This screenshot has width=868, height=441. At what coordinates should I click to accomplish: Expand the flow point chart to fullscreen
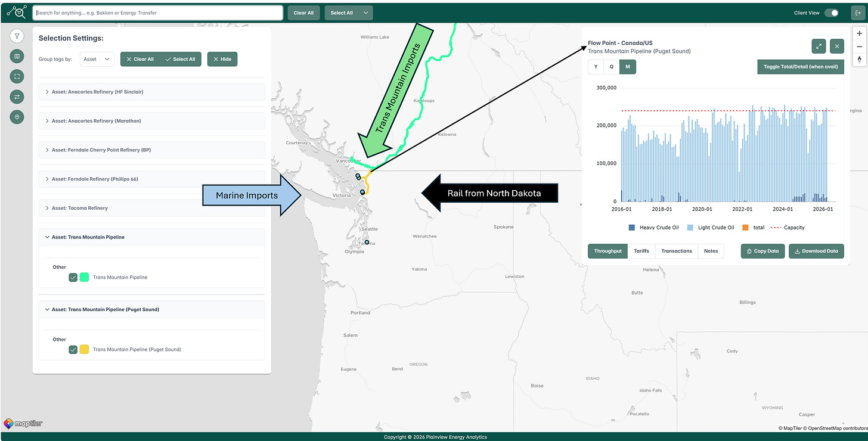point(819,46)
